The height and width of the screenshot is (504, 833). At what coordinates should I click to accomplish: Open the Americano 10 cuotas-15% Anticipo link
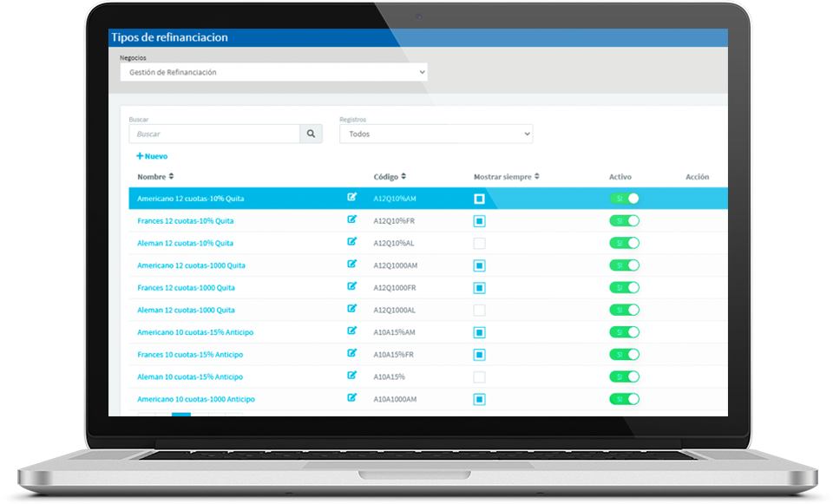(195, 332)
